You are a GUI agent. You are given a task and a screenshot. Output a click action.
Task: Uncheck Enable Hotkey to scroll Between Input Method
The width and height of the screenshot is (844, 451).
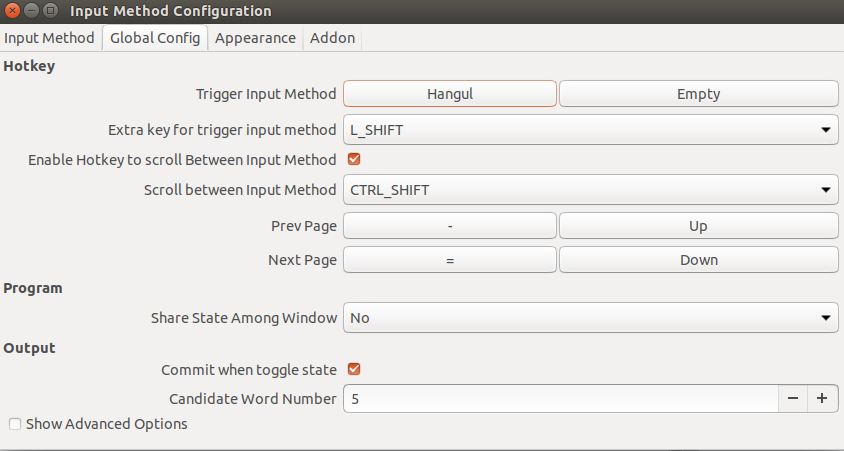(x=354, y=159)
